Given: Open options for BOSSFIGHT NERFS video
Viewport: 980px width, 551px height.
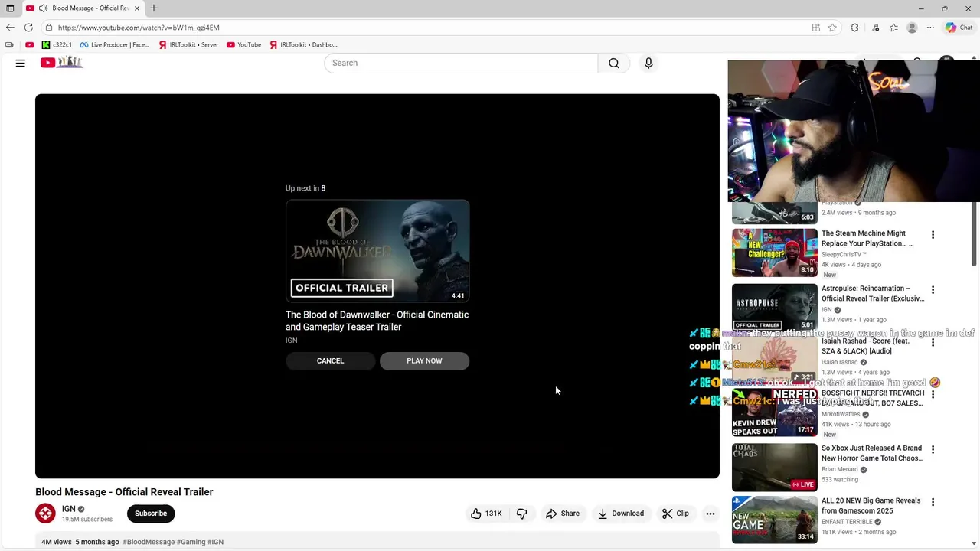Looking at the screenshot, I should click(x=933, y=395).
